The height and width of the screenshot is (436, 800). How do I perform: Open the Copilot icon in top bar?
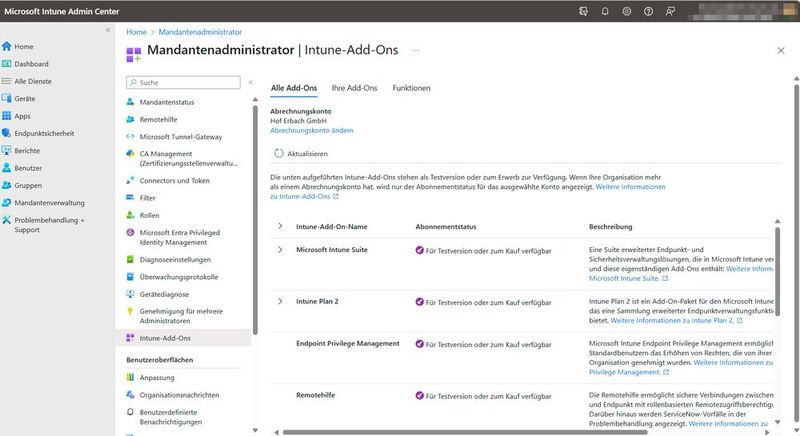583,11
